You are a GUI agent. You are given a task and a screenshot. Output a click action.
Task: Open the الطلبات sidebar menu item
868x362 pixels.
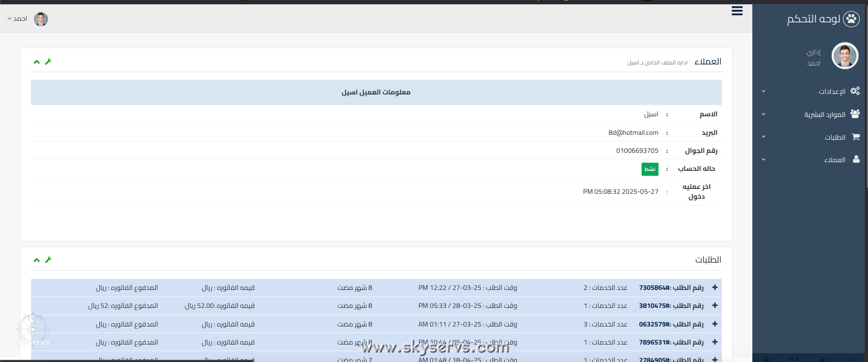click(x=835, y=138)
